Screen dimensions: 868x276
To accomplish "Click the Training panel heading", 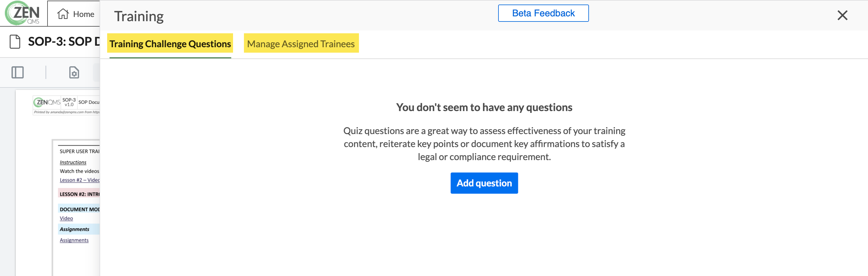I will (139, 16).
